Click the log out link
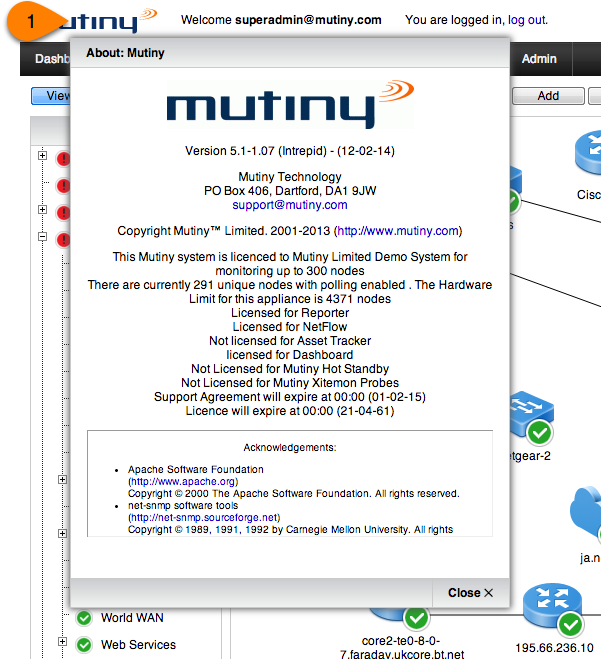The width and height of the screenshot is (601, 659). pos(527,20)
